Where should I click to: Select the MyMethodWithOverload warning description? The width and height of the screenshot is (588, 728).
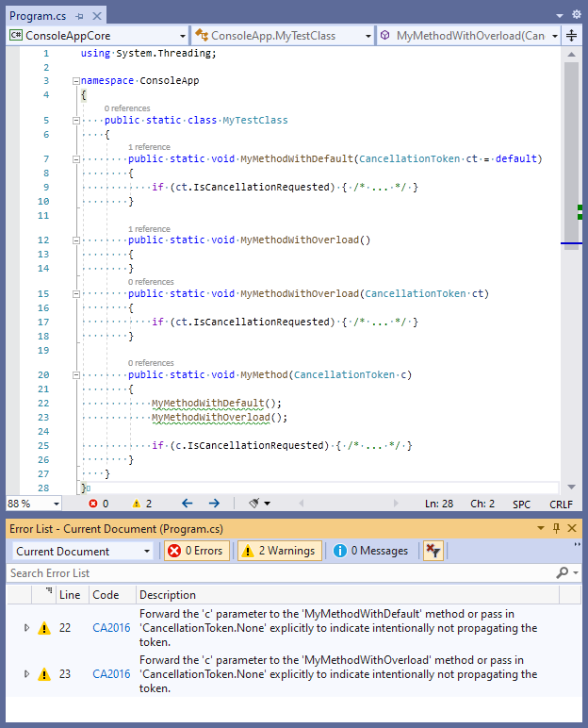point(338,674)
